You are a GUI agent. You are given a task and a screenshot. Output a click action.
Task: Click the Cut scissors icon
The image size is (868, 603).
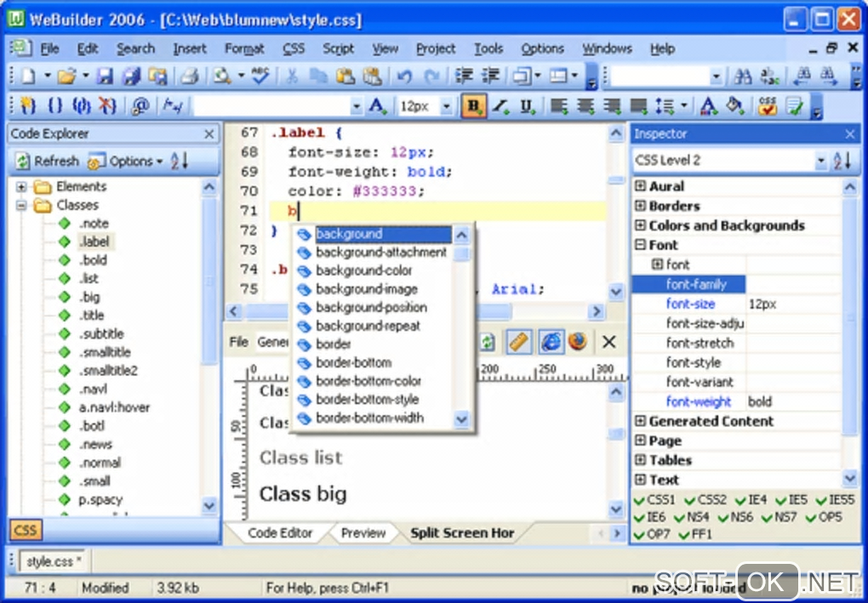pos(292,76)
